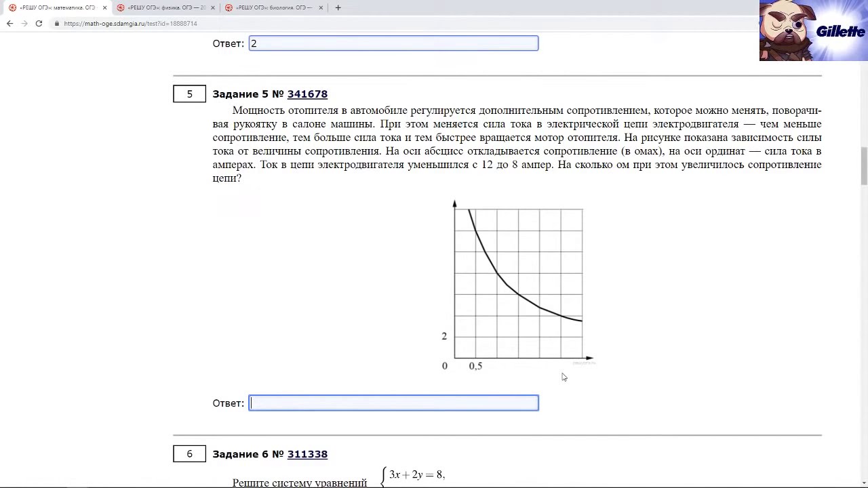Click the 'Задание 5 №' heading text
868x488 pixels.
tap(248, 94)
